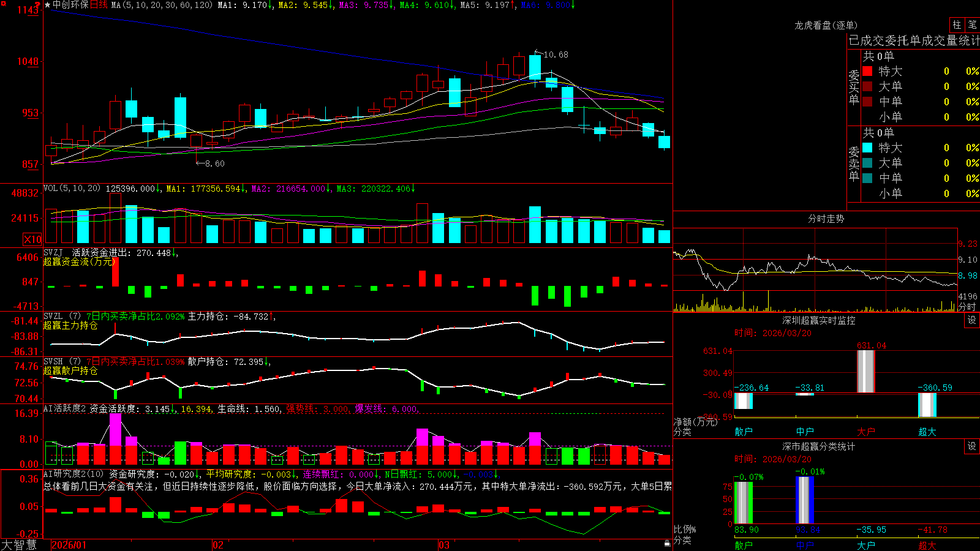Click the green 散户 ratio bar labeled -0.07%

[x=744, y=503]
